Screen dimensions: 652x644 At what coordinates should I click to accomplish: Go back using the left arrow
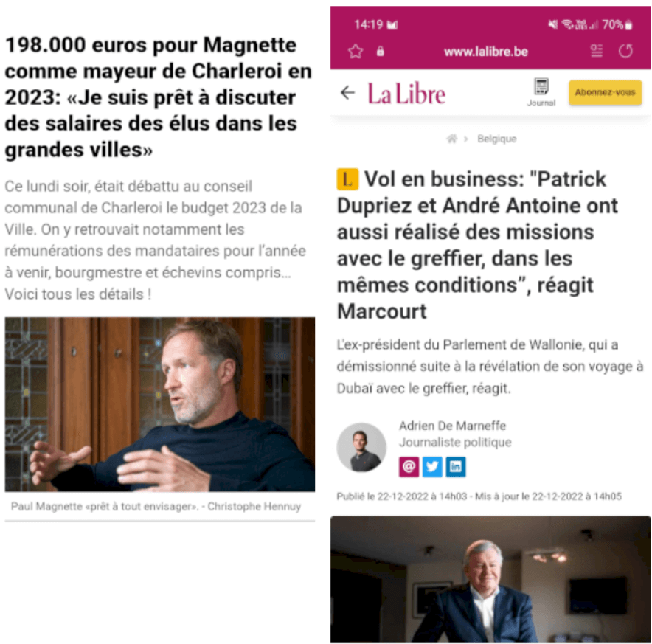click(347, 92)
